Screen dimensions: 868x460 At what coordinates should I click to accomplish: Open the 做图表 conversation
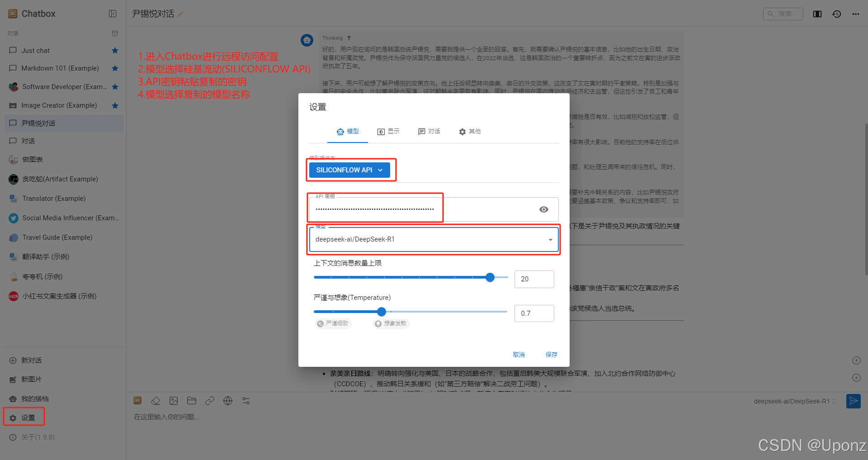[64, 160]
